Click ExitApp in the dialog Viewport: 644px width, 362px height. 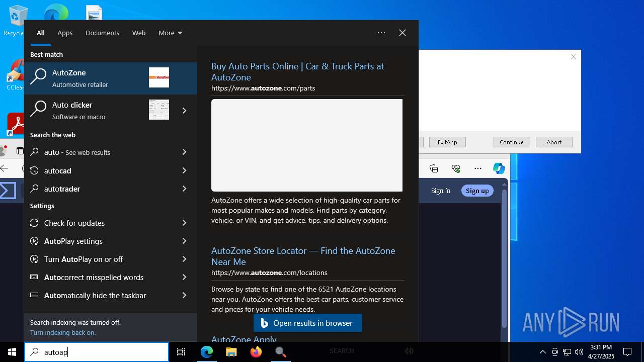(447, 142)
